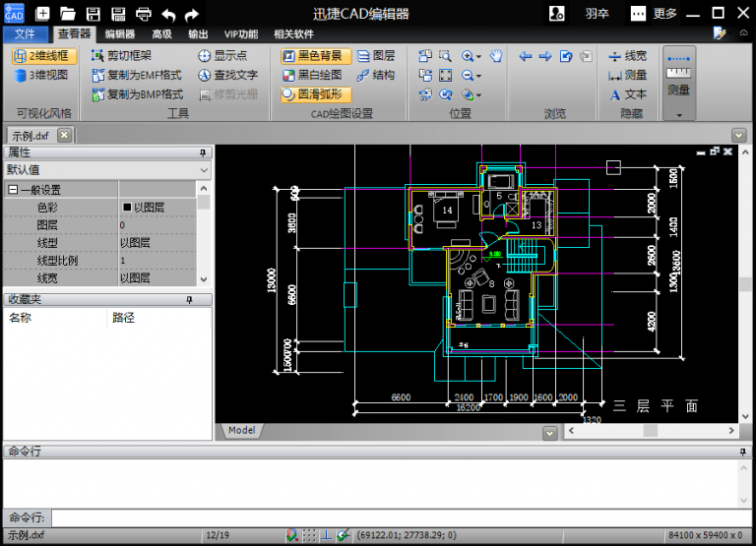The image size is (756, 546).
Task: Open the 图层 layers manager
Action: pos(375,56)
